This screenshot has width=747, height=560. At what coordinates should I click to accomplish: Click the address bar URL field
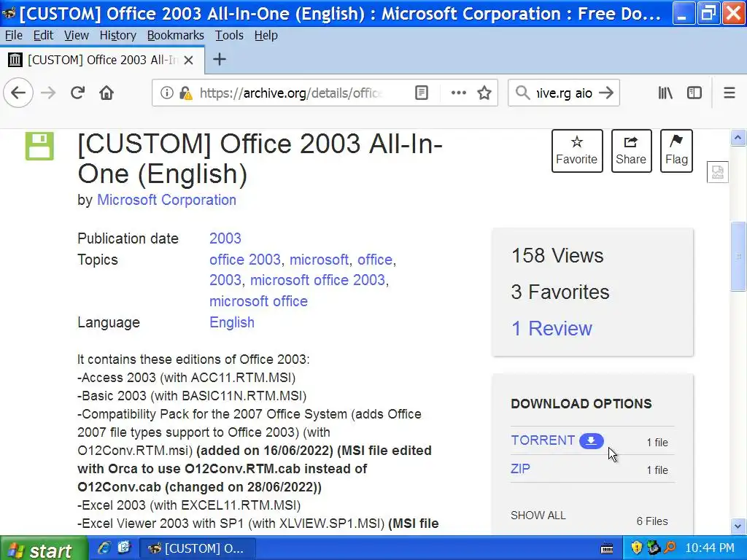[290, 93]
